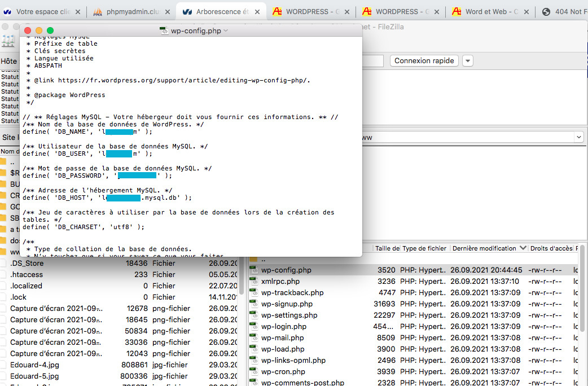
Task: Select the .htaccess file in local list
Action: 27,274
